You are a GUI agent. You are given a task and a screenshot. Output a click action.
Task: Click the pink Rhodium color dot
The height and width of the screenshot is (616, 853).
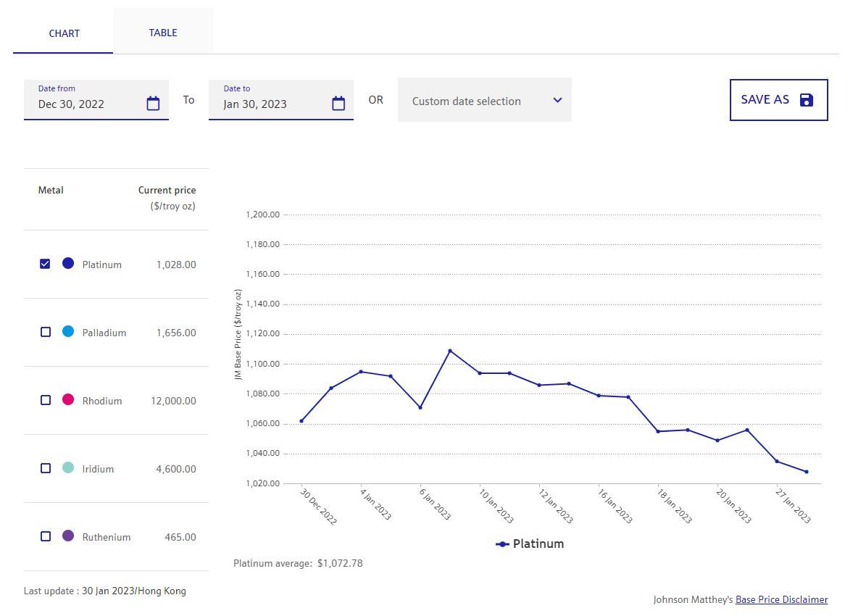[x=68, y=399]
